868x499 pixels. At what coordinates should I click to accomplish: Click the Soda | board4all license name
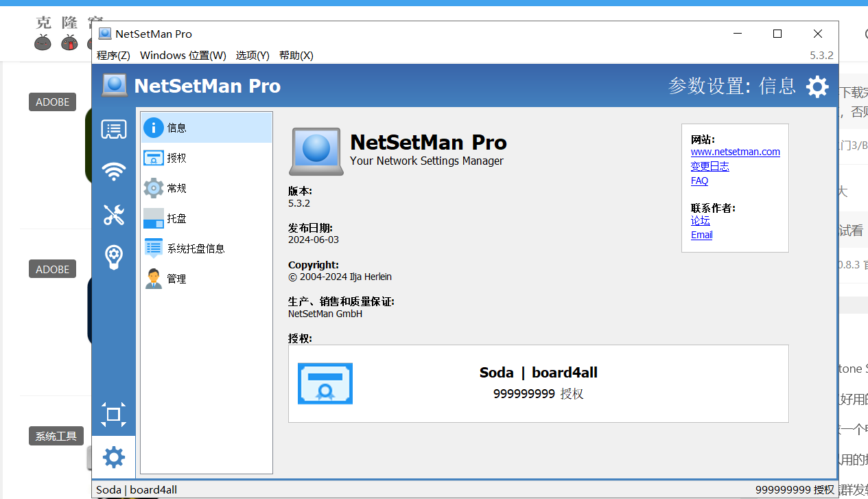(539, 373)
